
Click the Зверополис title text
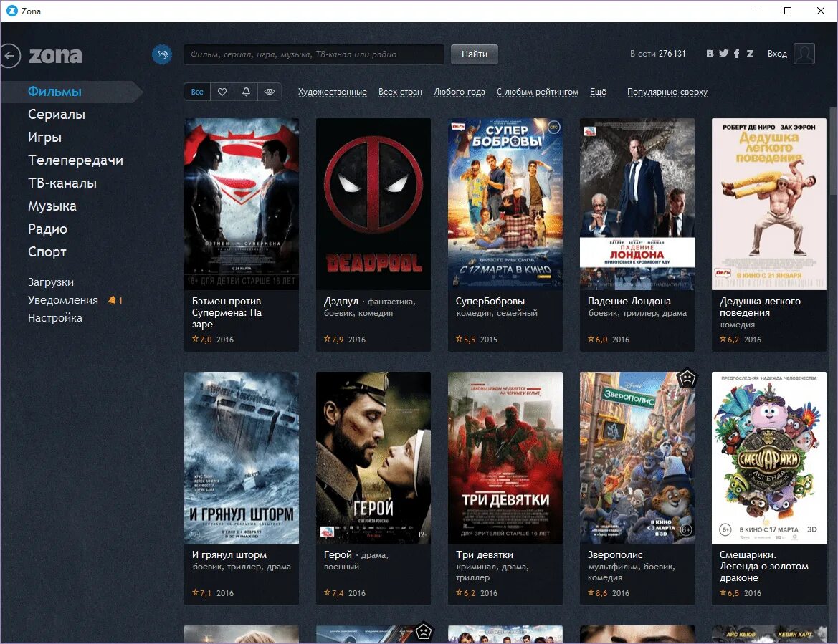615,555
